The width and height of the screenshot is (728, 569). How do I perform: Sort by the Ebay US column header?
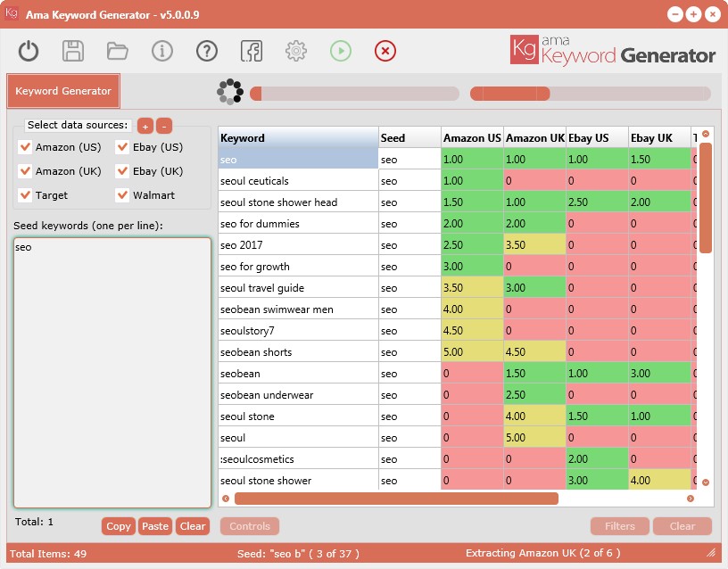pyautogui.click(x=597, y=138)
